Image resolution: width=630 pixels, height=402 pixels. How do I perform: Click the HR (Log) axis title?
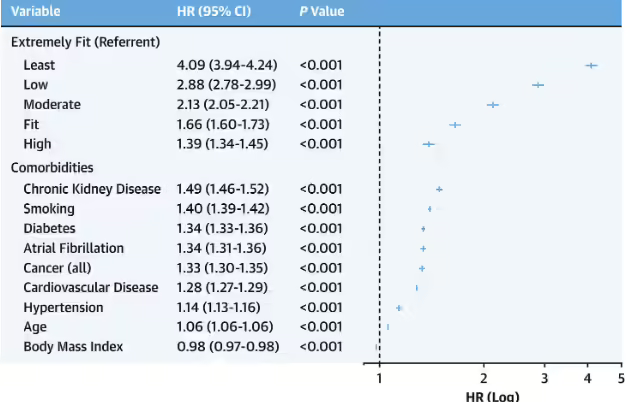coord(492,396)
